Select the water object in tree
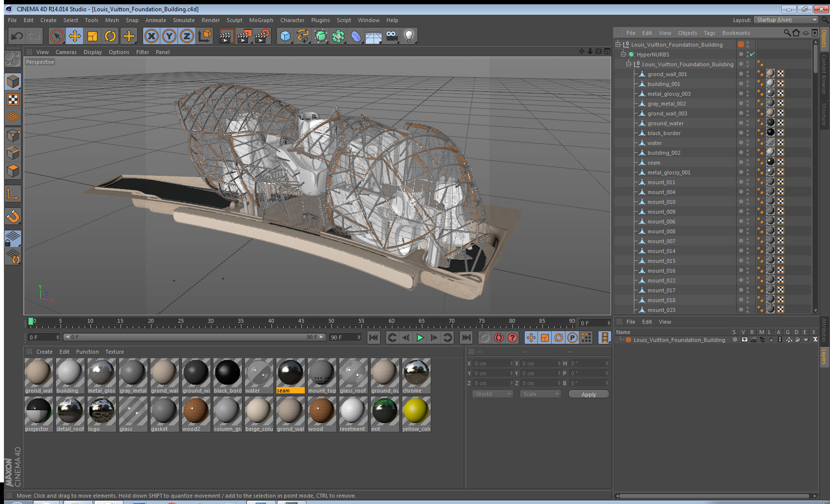The width and height of the screenshot is (830, 504). [x=654, y=143]
